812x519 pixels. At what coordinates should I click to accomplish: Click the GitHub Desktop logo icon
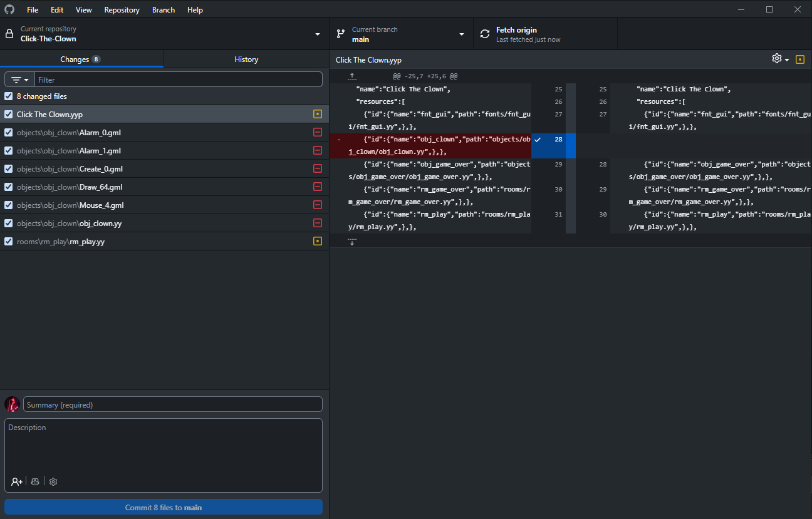(9, 9)
